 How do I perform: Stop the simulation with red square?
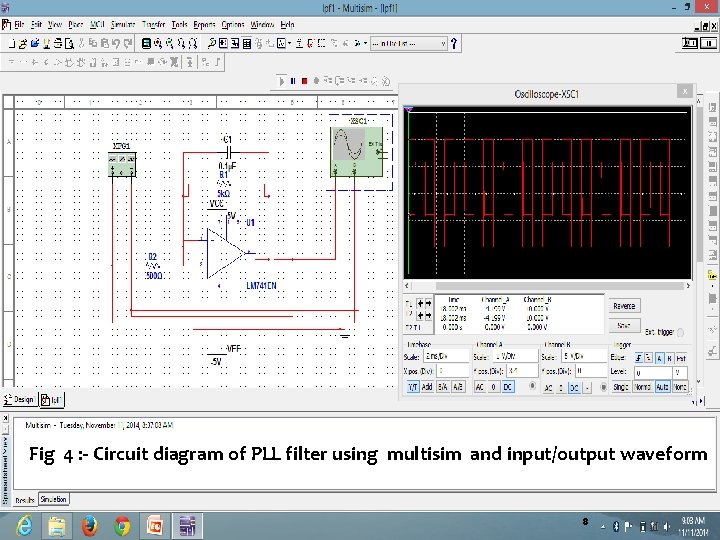click(x=304, y=81)
